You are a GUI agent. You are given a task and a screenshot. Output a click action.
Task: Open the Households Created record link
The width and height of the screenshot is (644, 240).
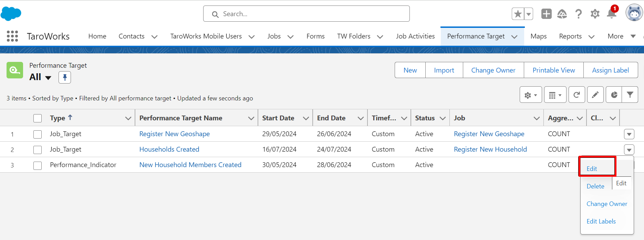tap(169, 149)
